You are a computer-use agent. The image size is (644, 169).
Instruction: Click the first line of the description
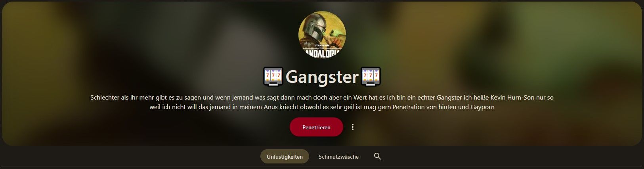[322, 97]
